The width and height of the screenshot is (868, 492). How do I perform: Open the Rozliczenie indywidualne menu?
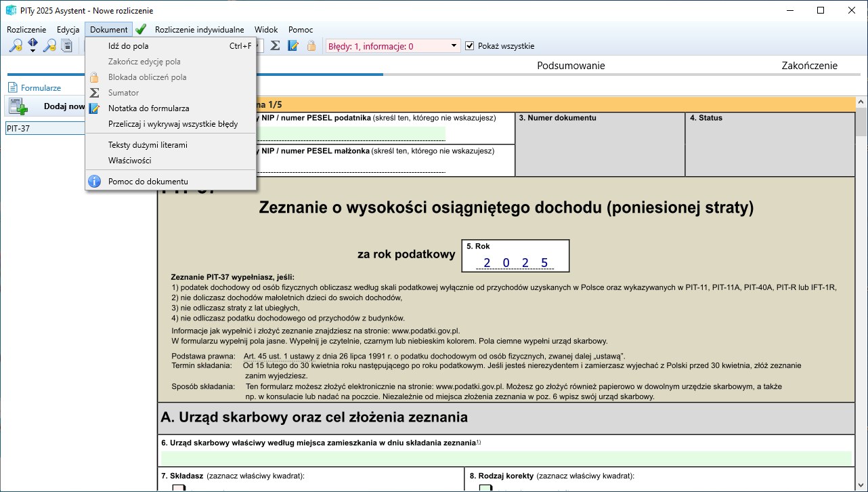199,30
